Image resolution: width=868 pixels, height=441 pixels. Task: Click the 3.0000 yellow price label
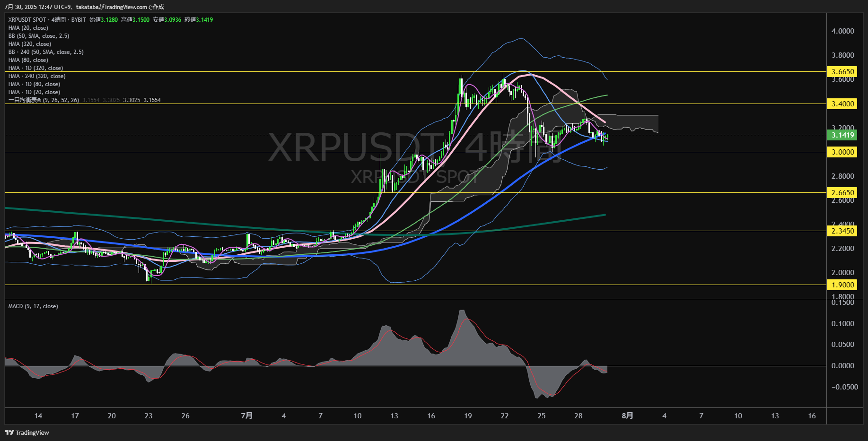tap(843, 152)
